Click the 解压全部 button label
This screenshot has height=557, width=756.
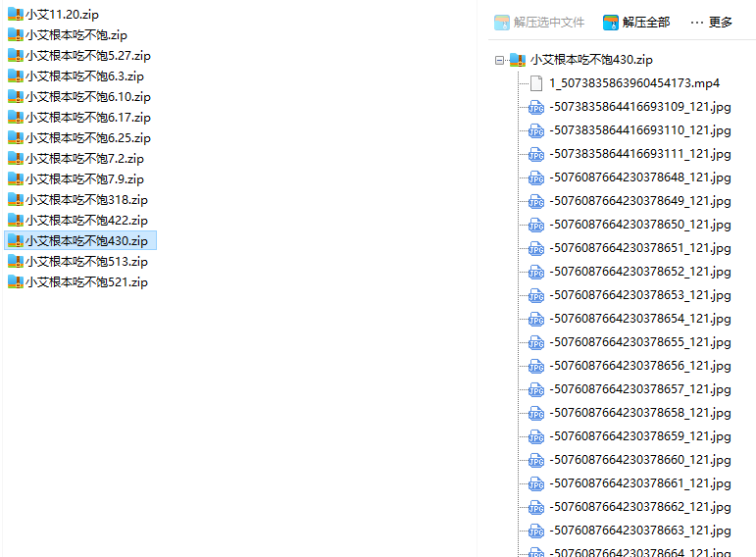coord(646,22)
